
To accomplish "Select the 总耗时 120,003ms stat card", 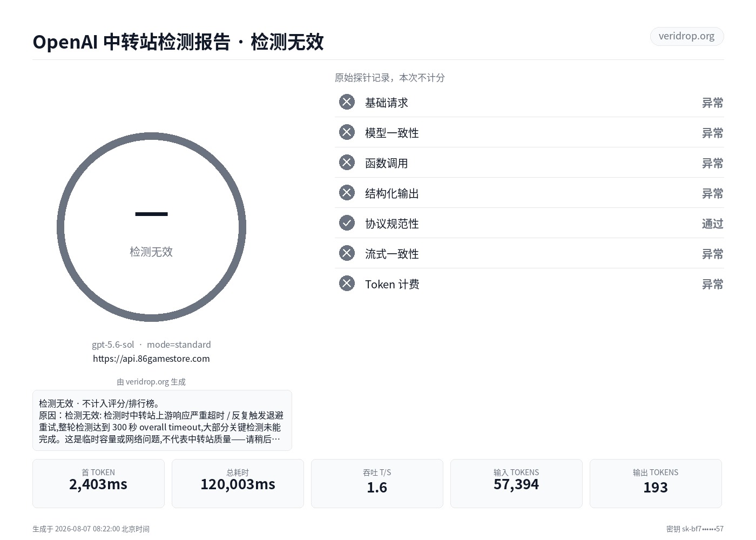I will coord(238,483).
